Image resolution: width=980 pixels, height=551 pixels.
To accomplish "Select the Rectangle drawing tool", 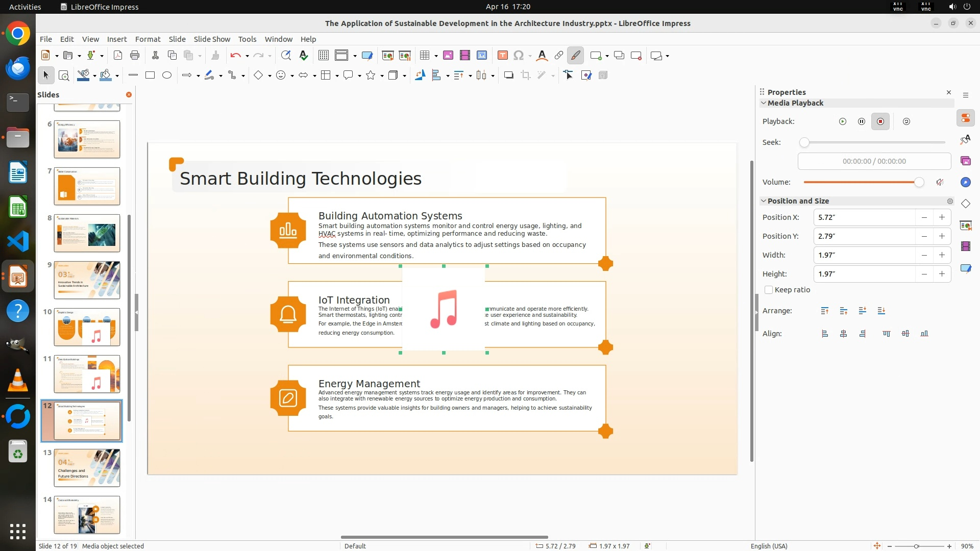I will [x=150, y=76].
